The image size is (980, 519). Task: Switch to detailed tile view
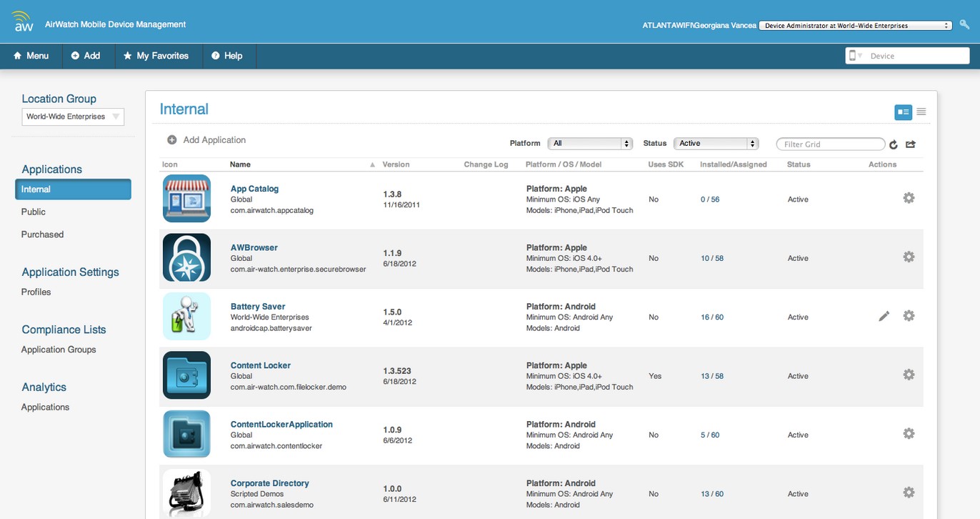tap(903, 112)
